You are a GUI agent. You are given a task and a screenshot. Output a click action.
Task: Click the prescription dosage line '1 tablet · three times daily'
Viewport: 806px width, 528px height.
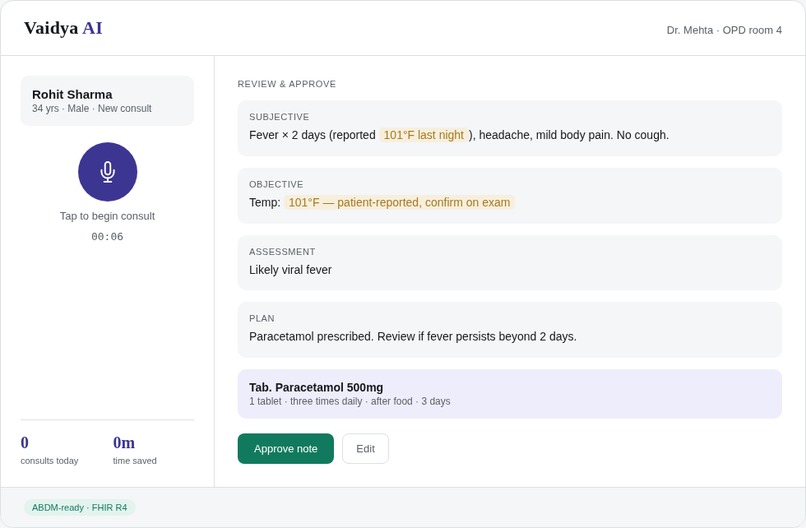point(350,402)
